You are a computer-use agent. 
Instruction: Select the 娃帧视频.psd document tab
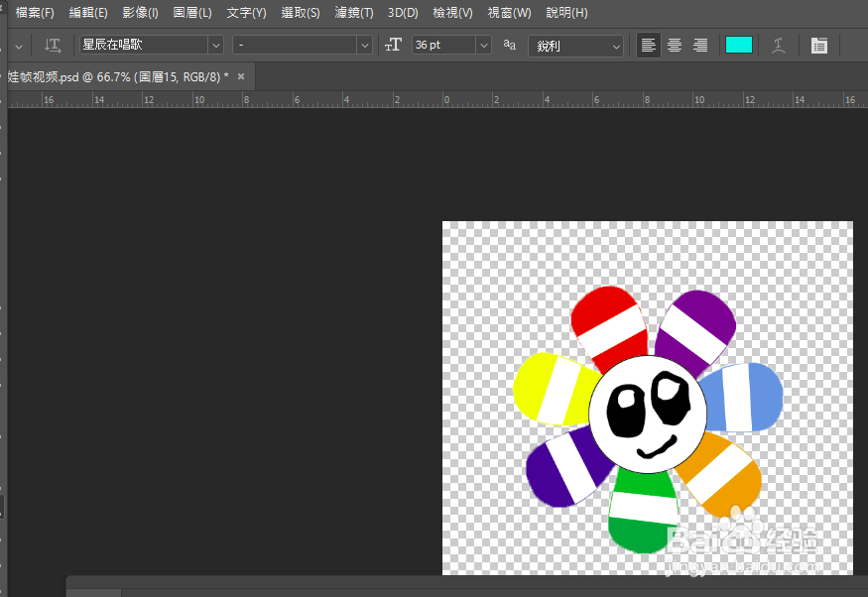117,76
